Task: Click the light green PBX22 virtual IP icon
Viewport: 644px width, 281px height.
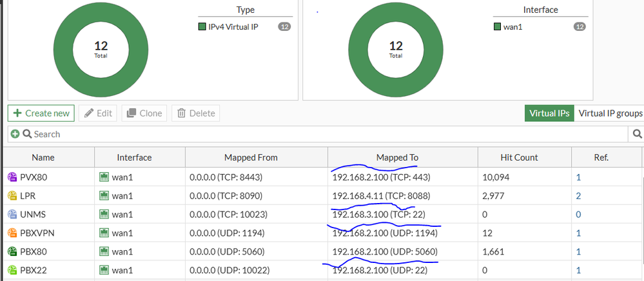Action: point(12,270)
